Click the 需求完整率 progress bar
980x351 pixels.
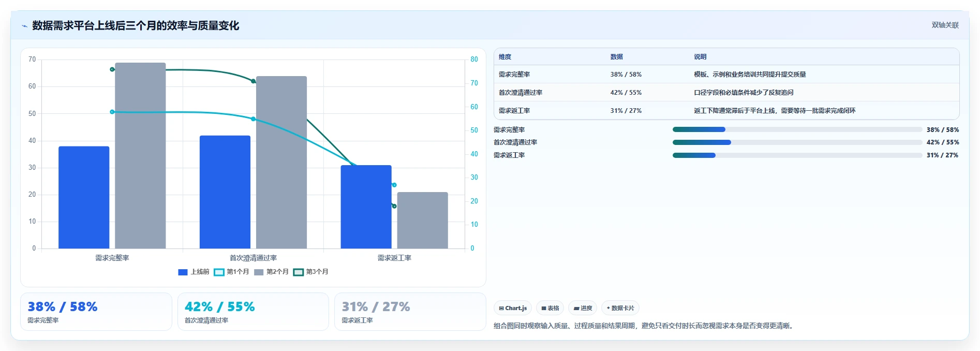point(797,129)
